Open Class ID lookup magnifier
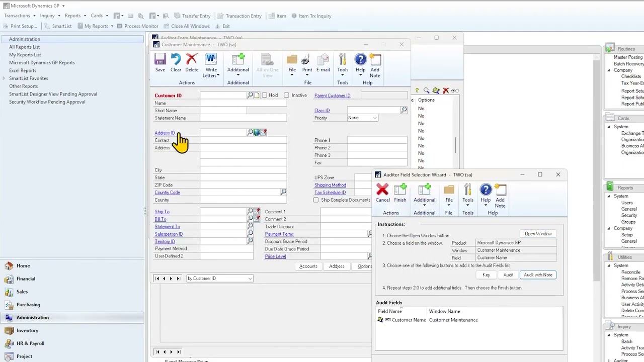Viewport: 644px width, 362px height. click(404, 110)
